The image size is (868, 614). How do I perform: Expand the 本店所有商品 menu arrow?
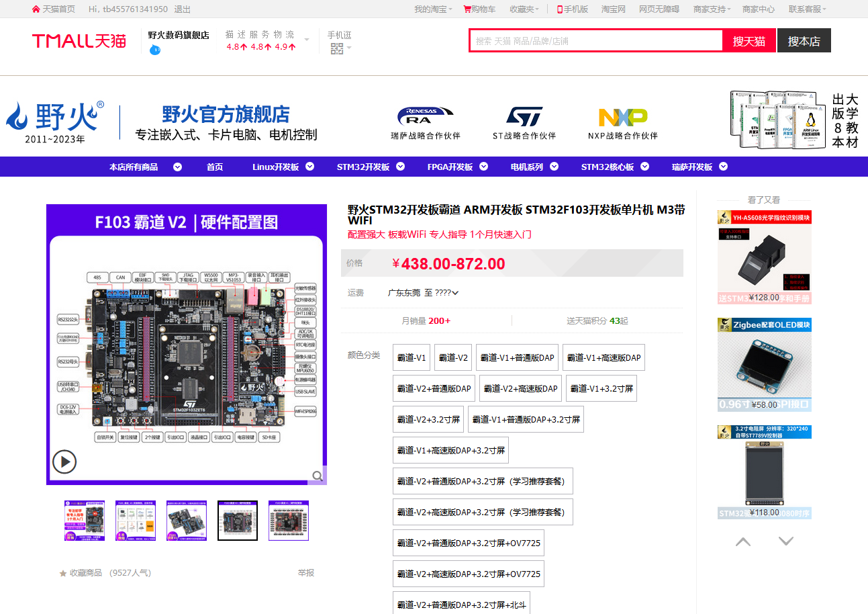[x=177, y=167]
